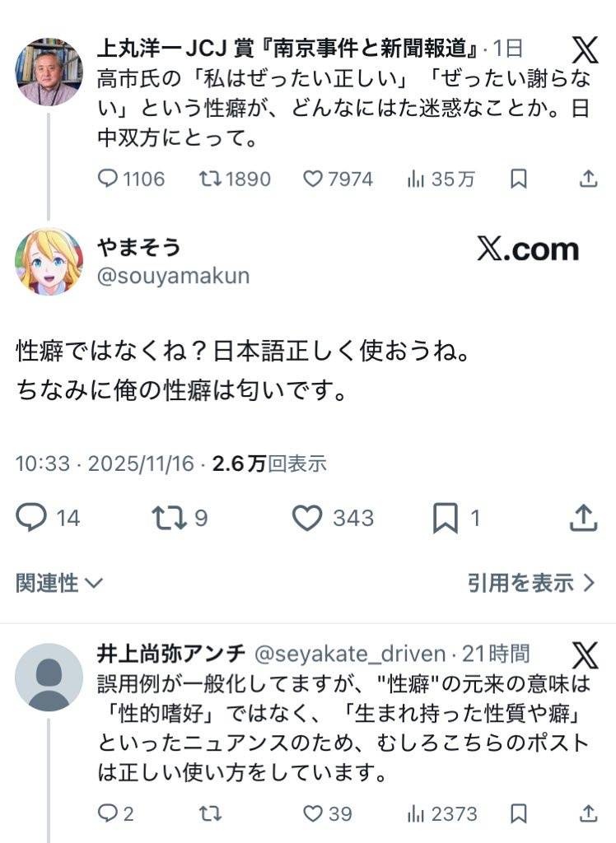Reply to the main tweet with 14 replies
616x843 pixels.
click(32, 518)
